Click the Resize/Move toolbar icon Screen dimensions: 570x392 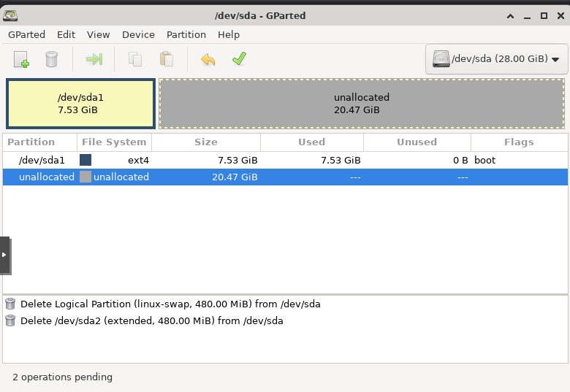coord(94,59)
